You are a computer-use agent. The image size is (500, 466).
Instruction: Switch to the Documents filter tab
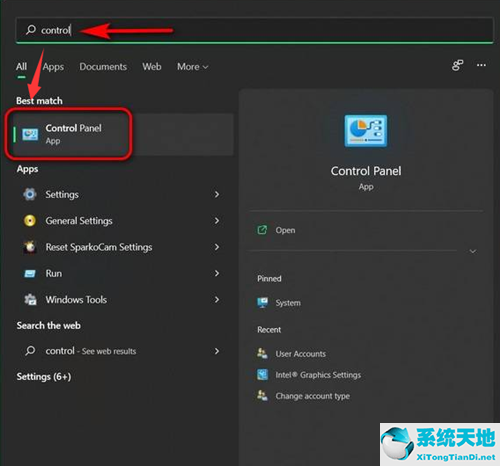[103, 67]
